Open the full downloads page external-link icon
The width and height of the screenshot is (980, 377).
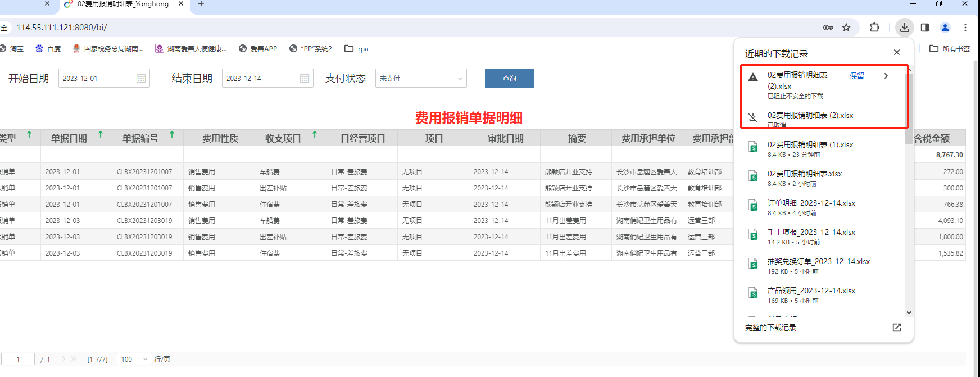[x=897, y=328]
